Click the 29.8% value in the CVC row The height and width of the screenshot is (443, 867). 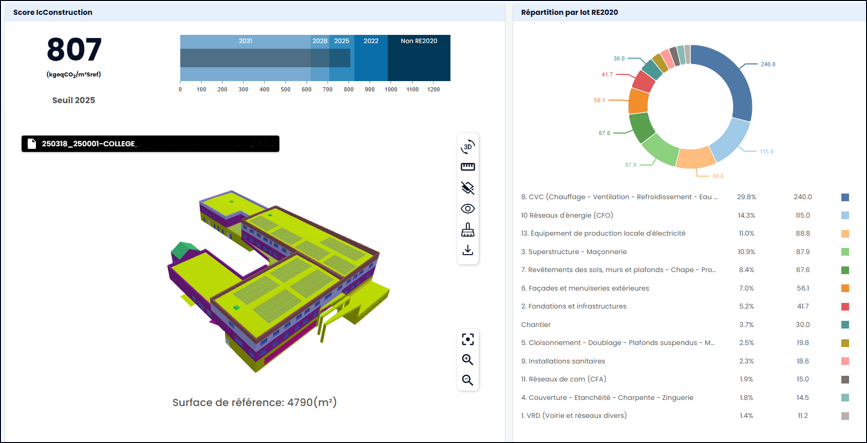point(747,197)
